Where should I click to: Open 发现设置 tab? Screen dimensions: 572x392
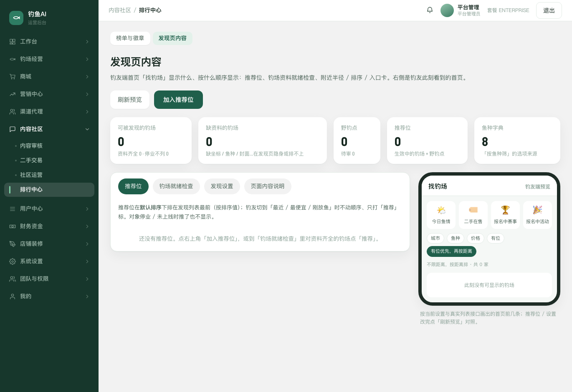tap(222, 186)
